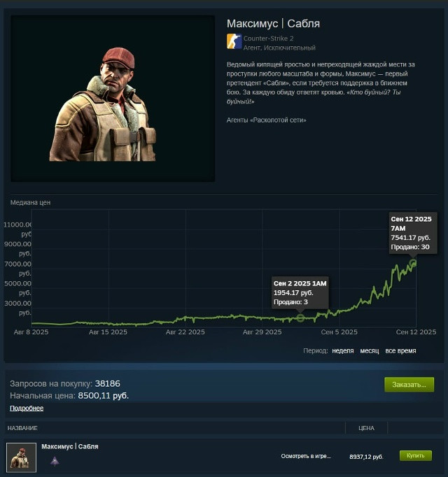
Task: Click the purple sticker icon under listing name
Action: 55,461
